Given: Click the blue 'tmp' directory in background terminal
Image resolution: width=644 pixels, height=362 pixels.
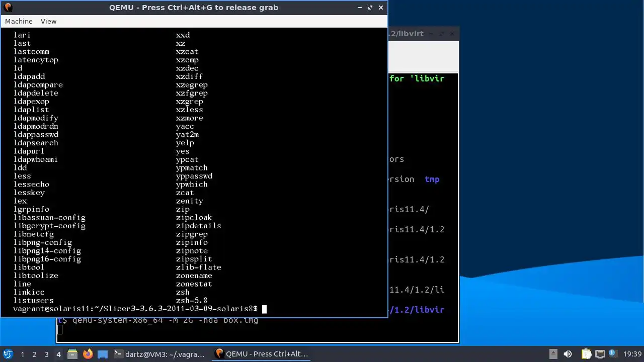Looking at the screenshot, I should 432,179.
